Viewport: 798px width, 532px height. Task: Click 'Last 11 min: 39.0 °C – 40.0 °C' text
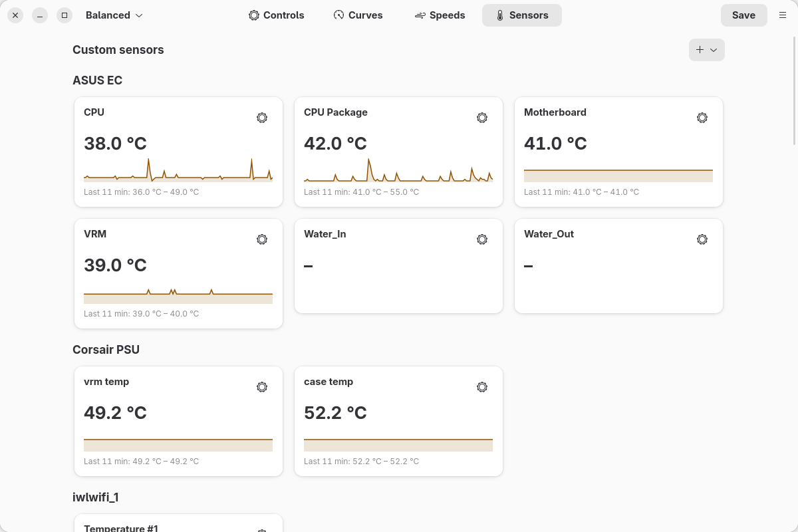coord(141,314)
